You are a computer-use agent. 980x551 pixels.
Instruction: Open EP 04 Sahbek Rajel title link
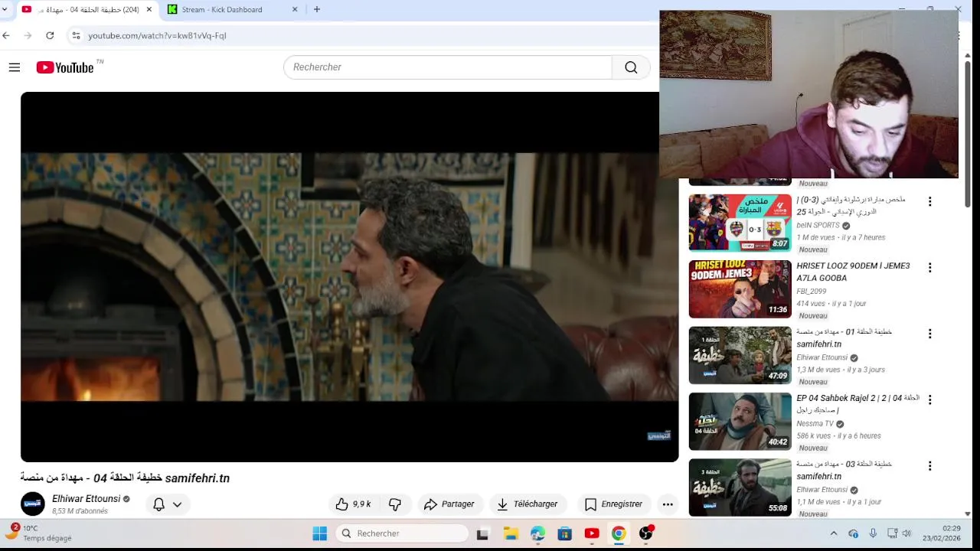(857, 404)
